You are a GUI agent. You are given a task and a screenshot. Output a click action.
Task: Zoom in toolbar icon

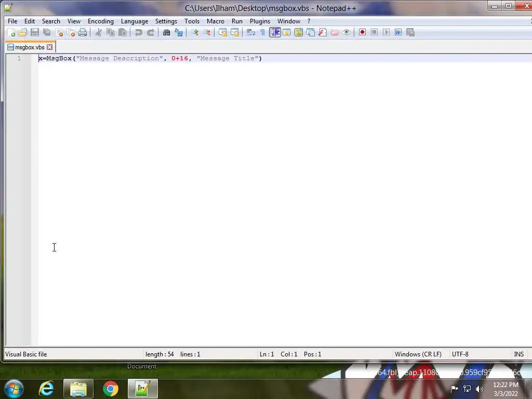195,33
